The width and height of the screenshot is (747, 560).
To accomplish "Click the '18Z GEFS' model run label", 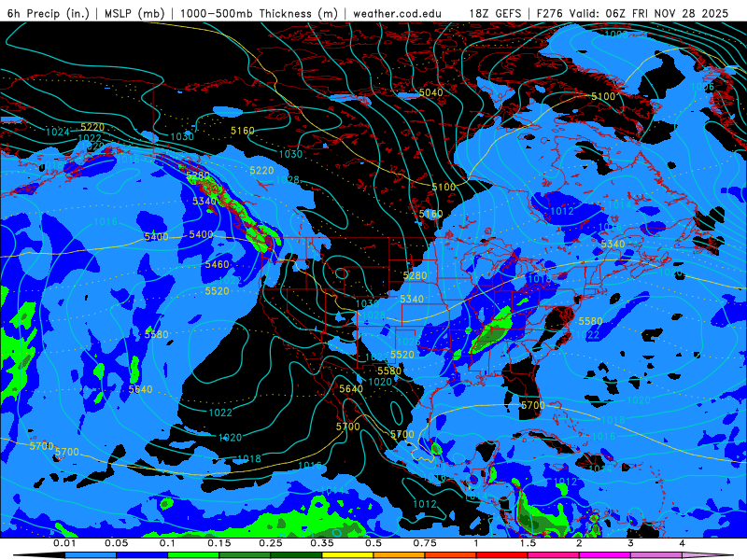I will (x=496, y=13).
